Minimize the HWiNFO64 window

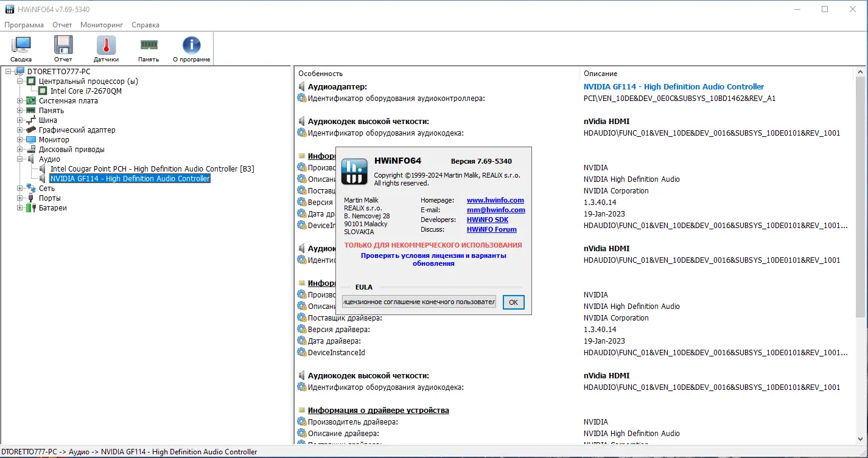coord(797,9)
